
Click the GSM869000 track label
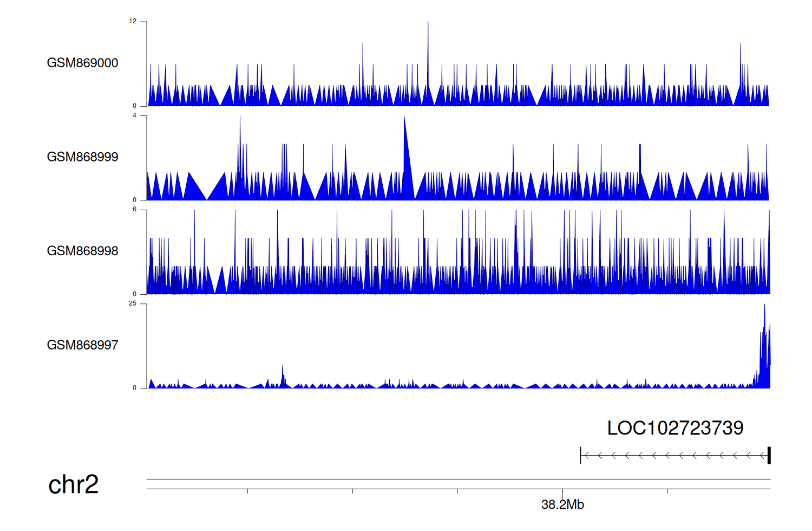click(82, 63)
